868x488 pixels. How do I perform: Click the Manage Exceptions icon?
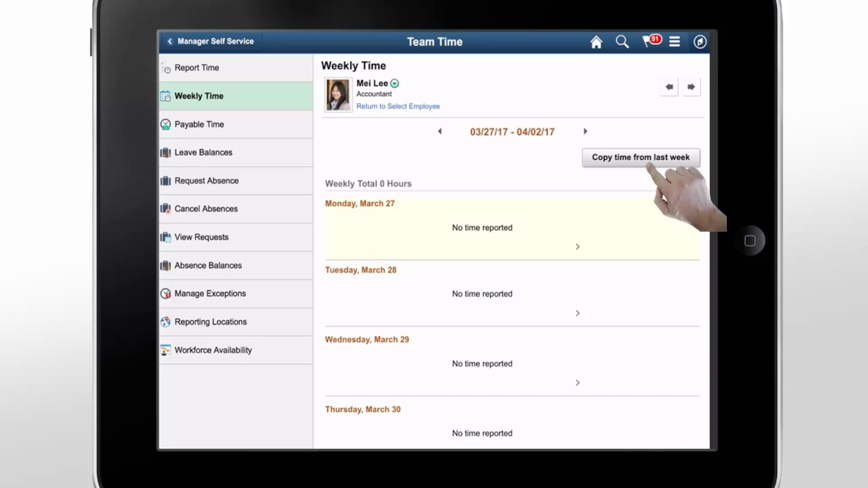(x=165, y=293)
